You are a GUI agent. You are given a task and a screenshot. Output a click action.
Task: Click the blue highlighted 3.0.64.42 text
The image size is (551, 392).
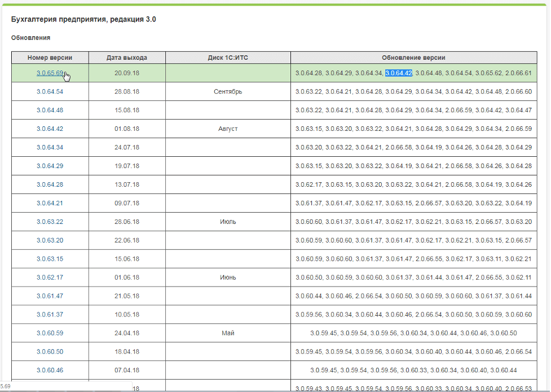click(x=399, y=73)
